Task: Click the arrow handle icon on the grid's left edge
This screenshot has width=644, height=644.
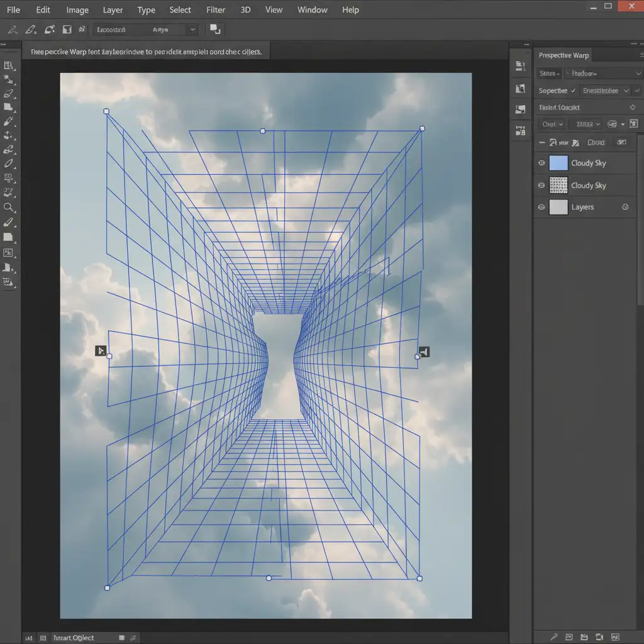Action: (x=101, y=350)
